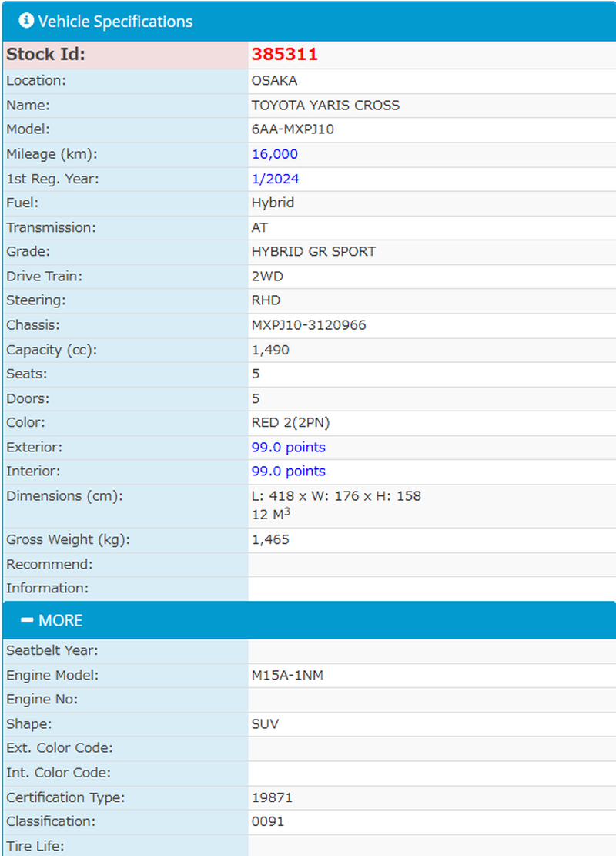Click the capacity value 1,490
Image resolution: width=616 pixels, height=856 pixels.
(x=270, y=350)
